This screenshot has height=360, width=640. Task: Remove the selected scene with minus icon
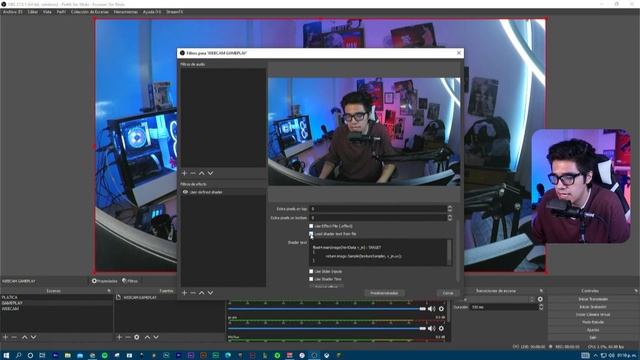pyautogui.click(x=14, y=337)
